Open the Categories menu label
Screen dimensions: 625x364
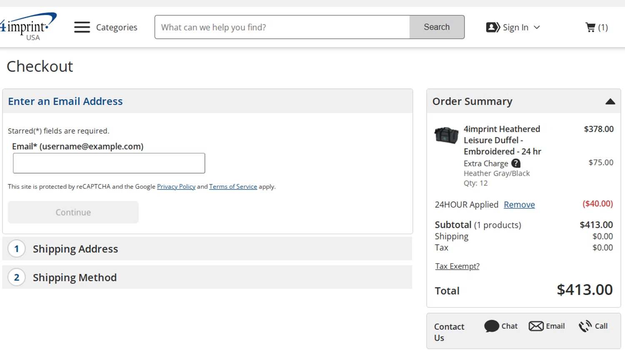[x=117, y=27]
